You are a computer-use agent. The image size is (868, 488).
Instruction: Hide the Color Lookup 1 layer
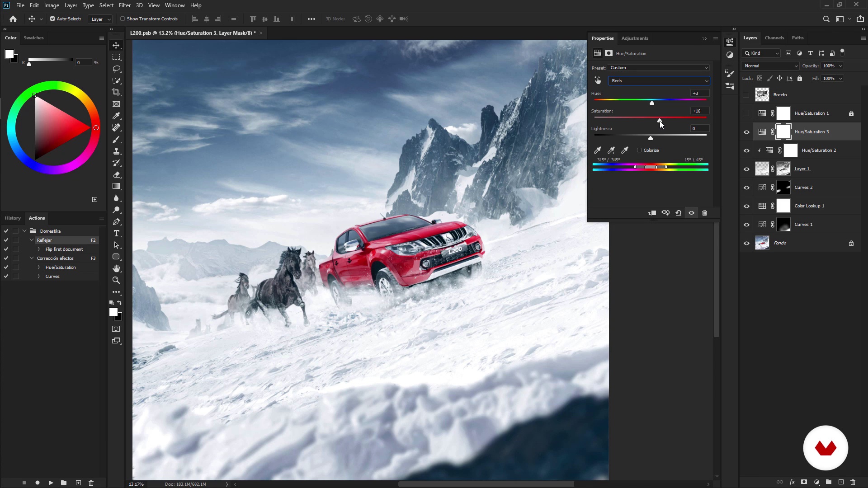coord(746,206)
